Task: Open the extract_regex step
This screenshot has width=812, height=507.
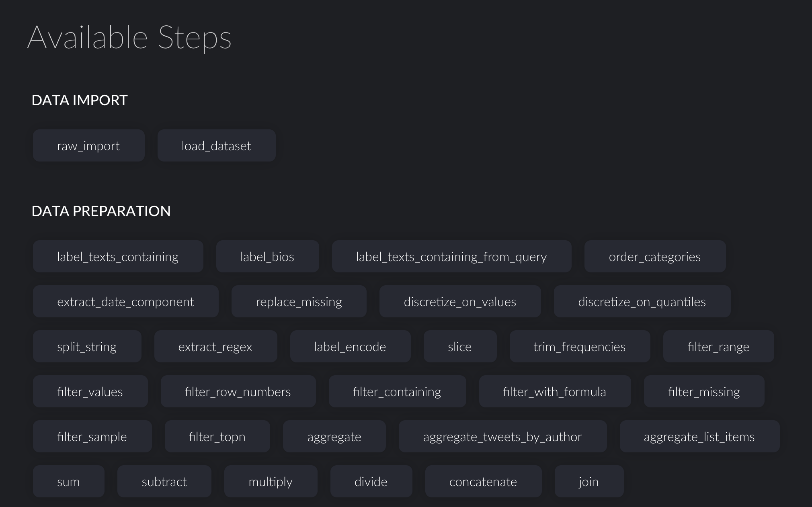Action: (x=215, y=346)
